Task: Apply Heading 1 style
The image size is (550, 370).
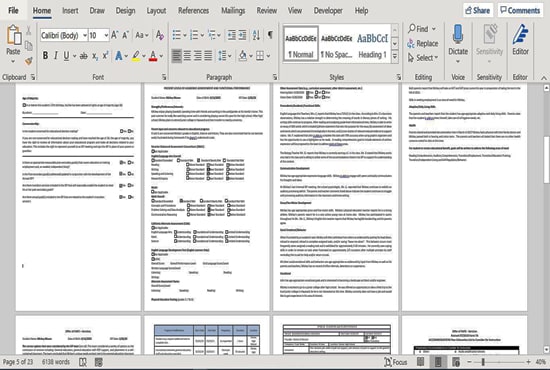Action: click(372, 44)
